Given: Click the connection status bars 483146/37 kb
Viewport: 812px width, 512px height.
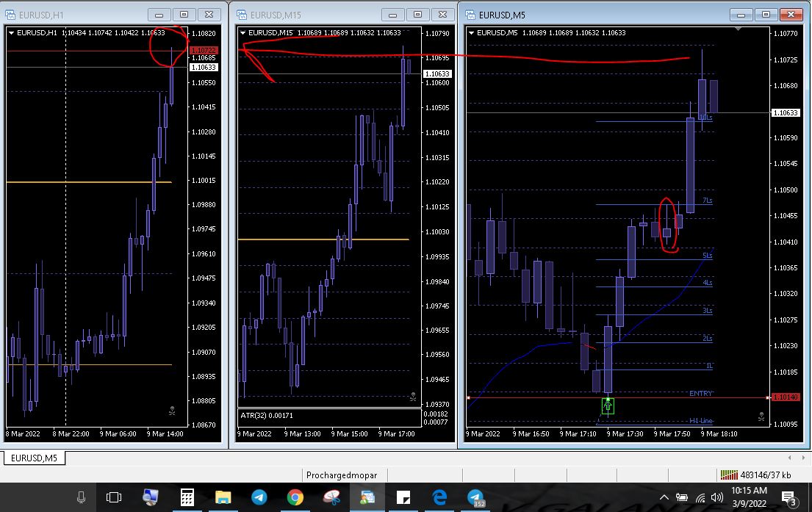Looking at the screenshot, I should click(x=755, y=475).
